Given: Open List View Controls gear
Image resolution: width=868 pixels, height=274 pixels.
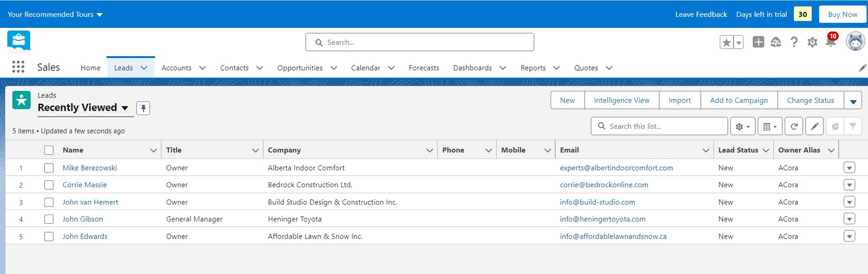Looking at the screenshot, I should [743, 126].
